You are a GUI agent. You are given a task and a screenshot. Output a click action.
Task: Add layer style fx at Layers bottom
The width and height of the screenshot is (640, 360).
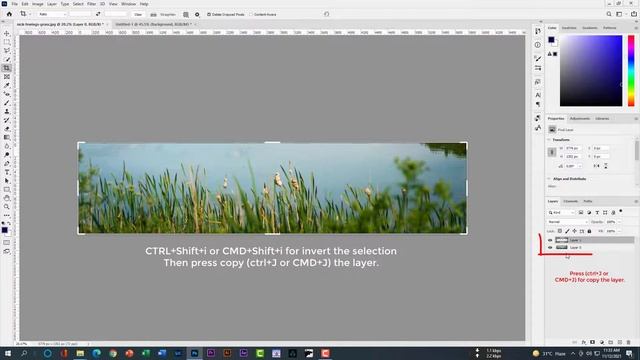click(x=584, y=342)
